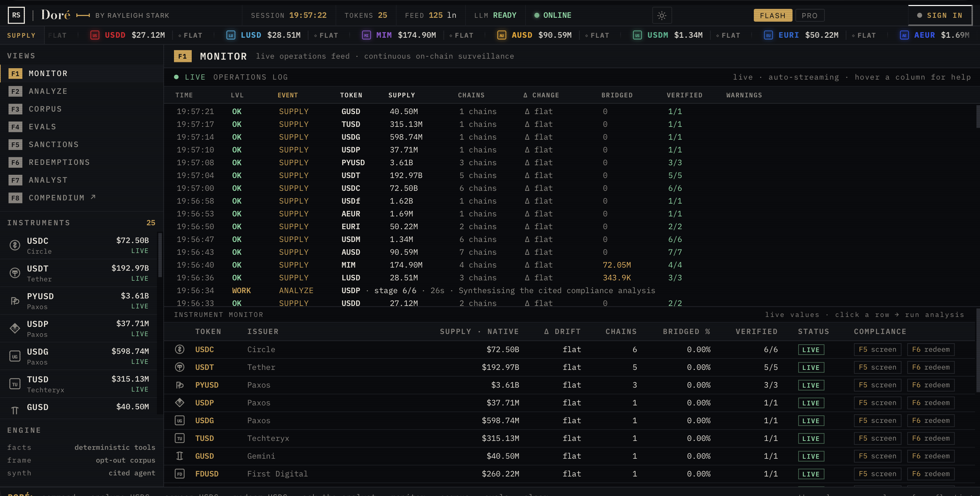
Task: Click F6 redeem for GUSD row
Action: coord(931,456)
